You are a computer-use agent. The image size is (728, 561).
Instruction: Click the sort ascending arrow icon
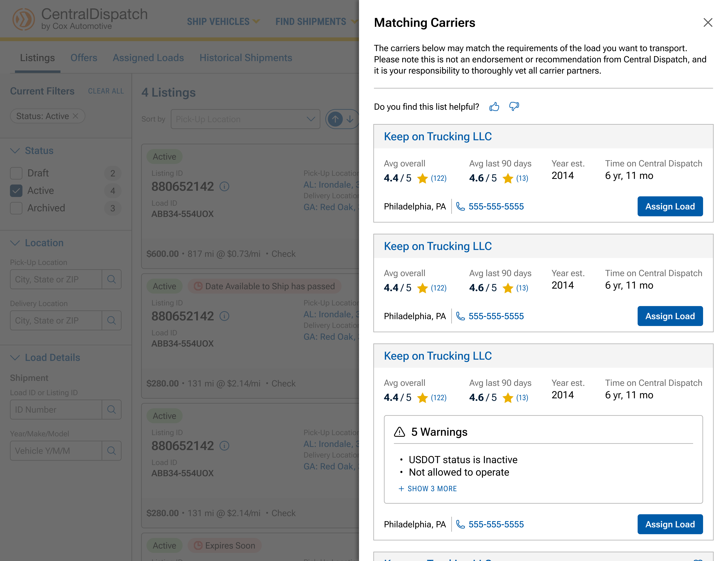(x=335, y=119)
